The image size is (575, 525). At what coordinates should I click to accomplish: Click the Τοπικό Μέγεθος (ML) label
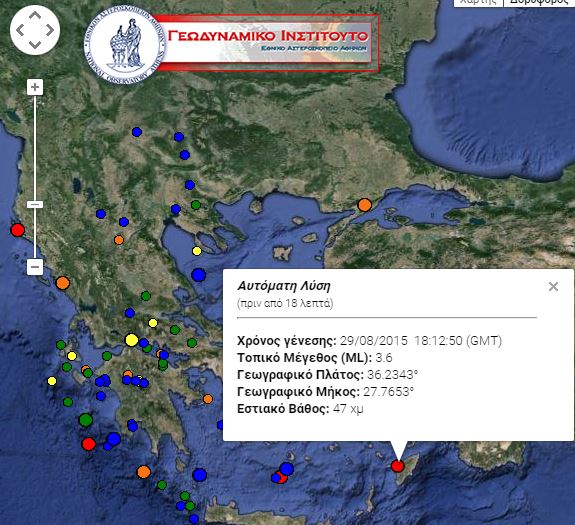[304, 358]
